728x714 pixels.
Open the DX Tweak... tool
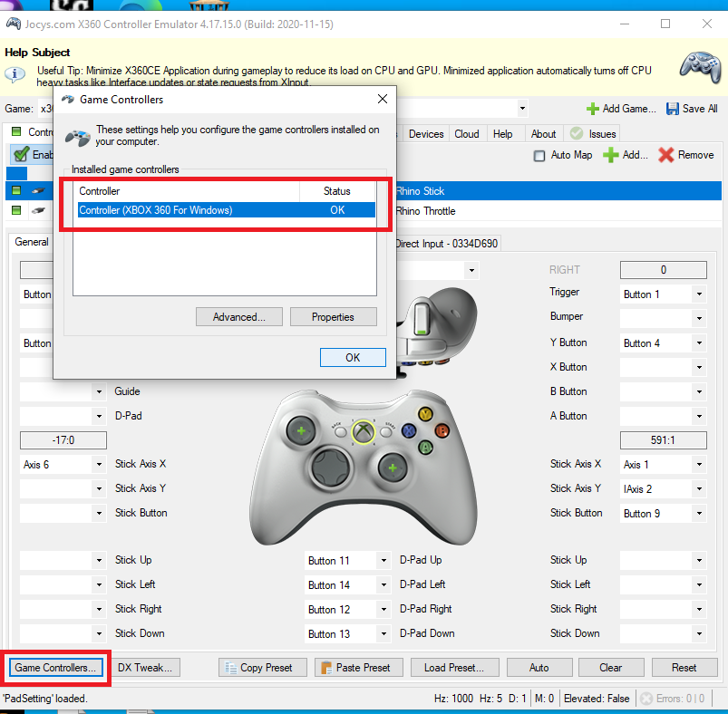coord(144,668)
